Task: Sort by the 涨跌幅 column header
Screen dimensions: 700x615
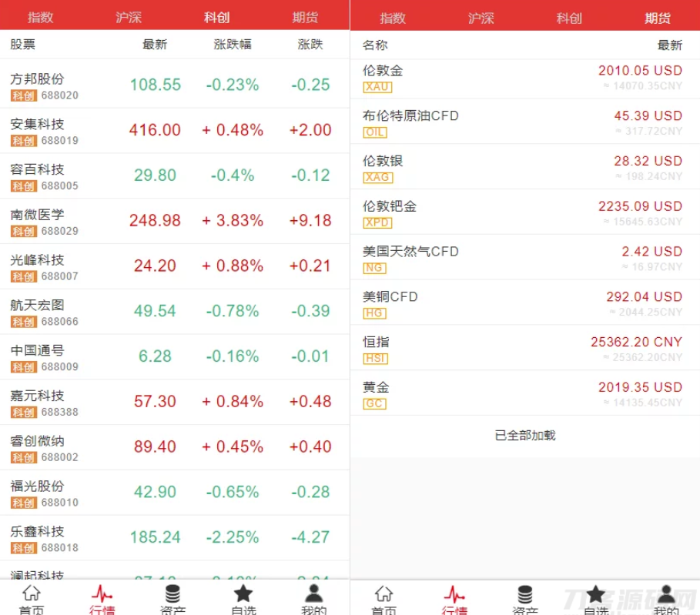Action: [x=232, y=44]
